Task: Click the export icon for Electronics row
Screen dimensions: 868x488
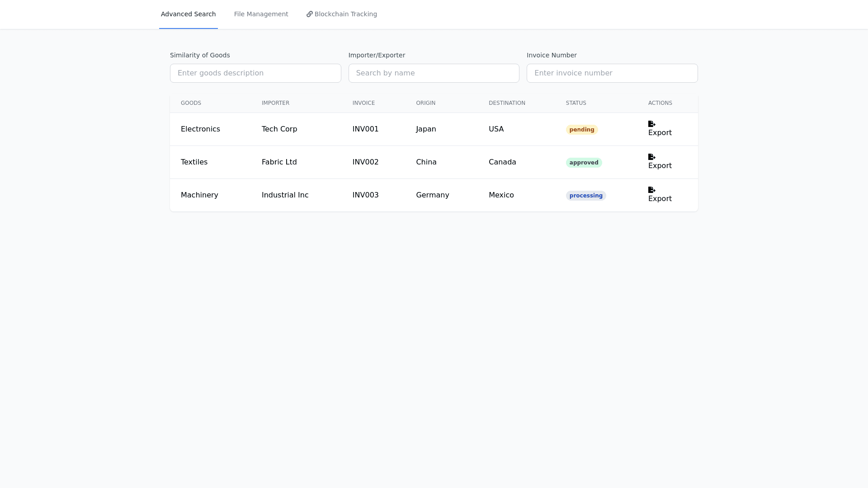Action: pyautogui.click(x=651, y=124)
